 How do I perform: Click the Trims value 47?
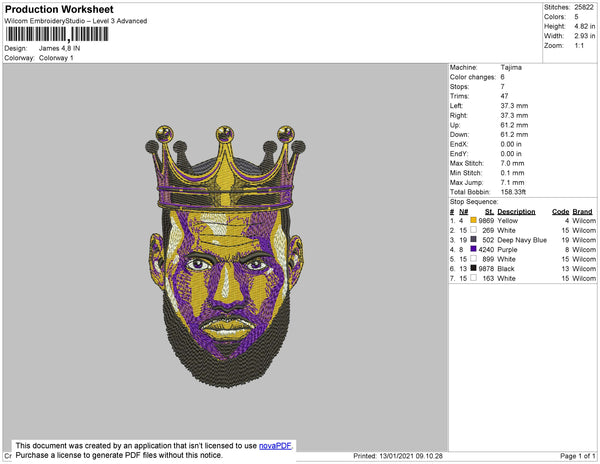pos(504,96)
